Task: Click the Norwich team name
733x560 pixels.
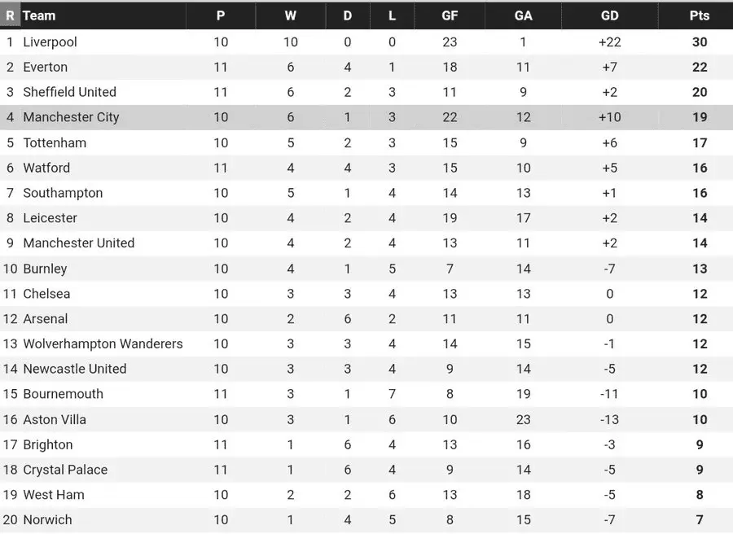Action: [47, 520]
